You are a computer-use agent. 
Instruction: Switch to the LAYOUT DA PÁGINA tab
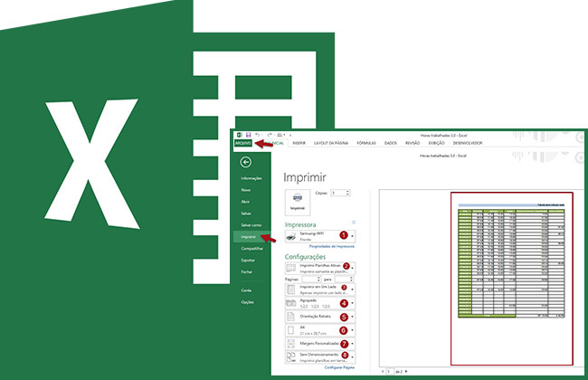tap(331, 143)
